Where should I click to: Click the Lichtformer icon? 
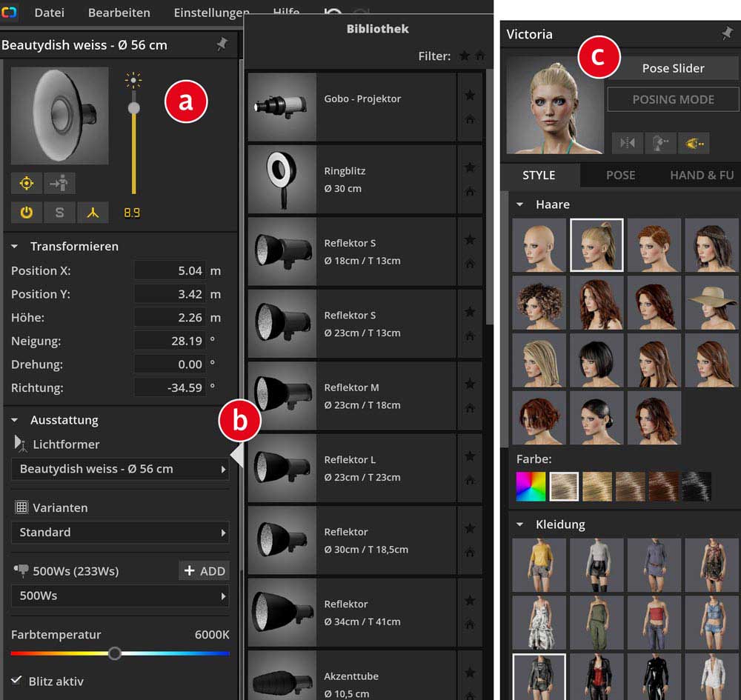point(20,444)
